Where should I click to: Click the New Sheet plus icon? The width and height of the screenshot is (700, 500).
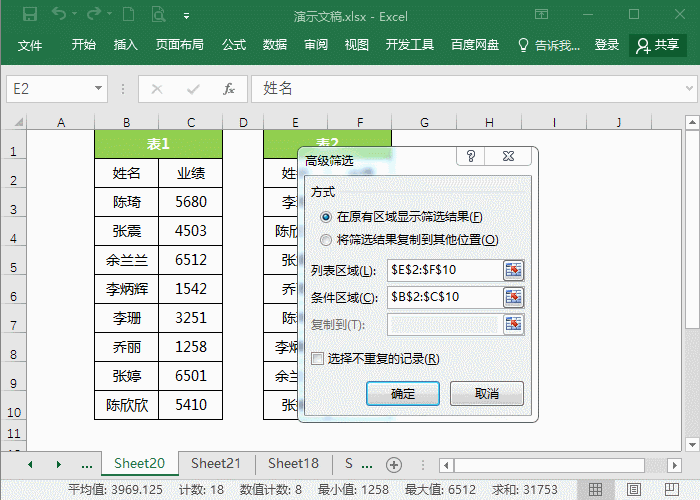point(394,465)
